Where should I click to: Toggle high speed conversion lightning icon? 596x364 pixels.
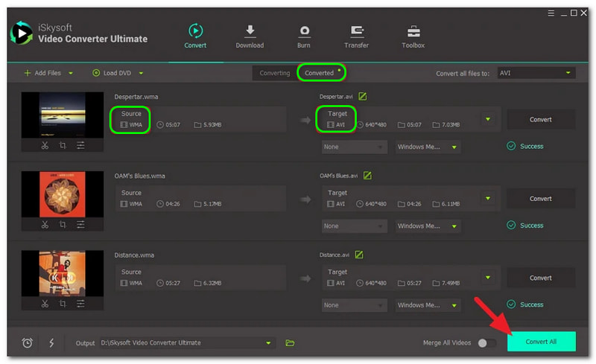[x=51, y=342]
